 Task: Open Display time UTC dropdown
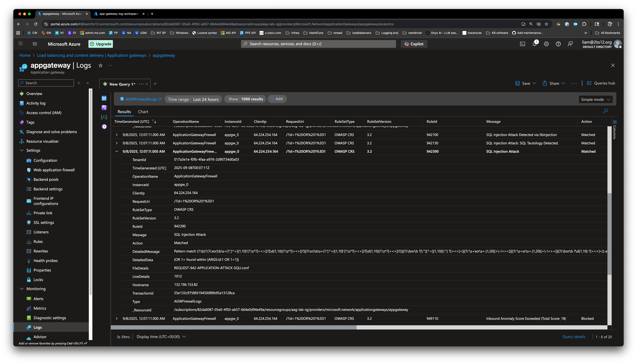click(x=161, y=337)
